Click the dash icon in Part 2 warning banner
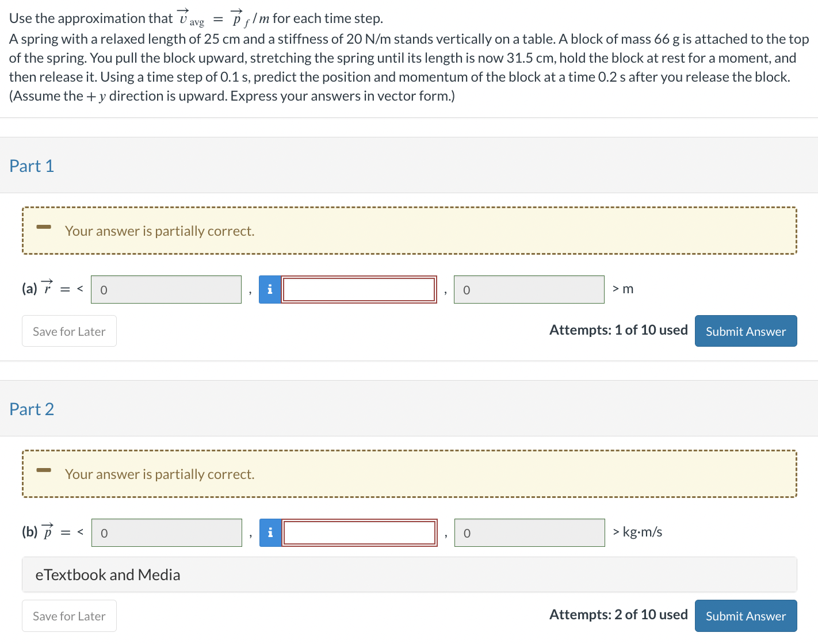 click(x=44, y=470)
